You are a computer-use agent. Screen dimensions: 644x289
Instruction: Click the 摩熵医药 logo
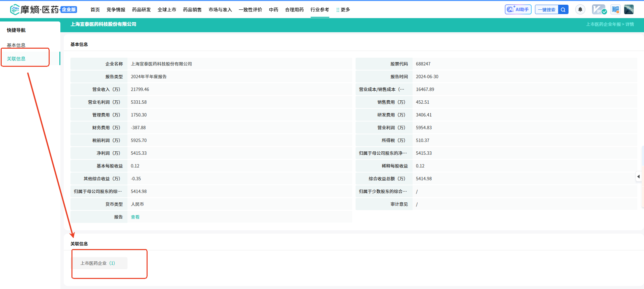coord(34,9)
